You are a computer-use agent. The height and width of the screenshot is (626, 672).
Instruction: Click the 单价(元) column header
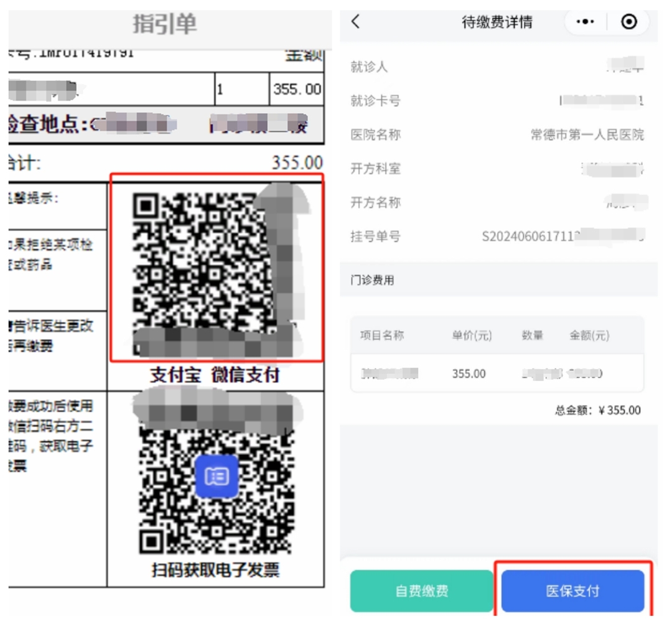pyautogui.click(x=472, y=335)
